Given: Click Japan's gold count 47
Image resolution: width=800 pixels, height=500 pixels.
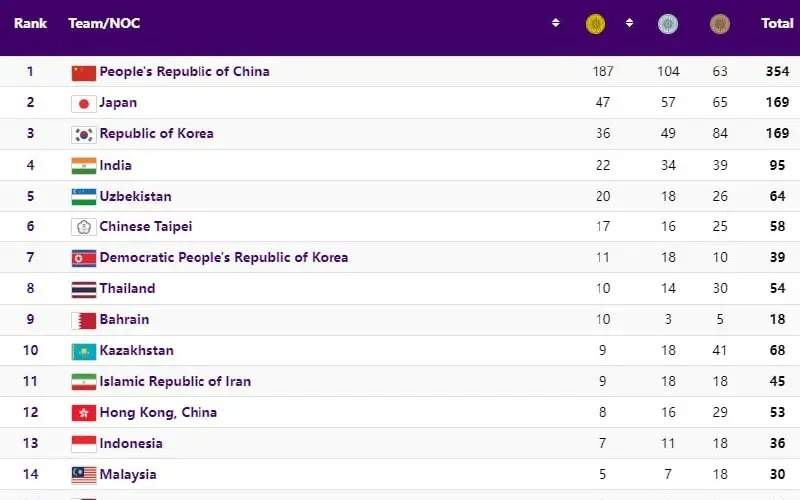Looking at the screenshot, I should point(603,103).
